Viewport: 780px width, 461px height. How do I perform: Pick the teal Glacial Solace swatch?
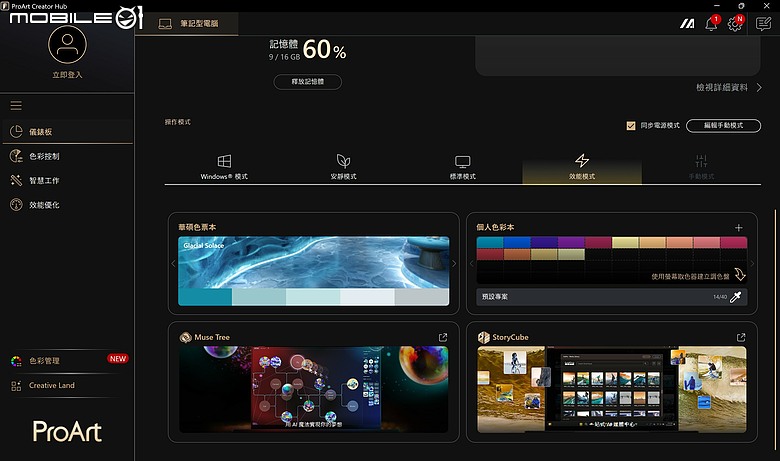coord(205,297)
